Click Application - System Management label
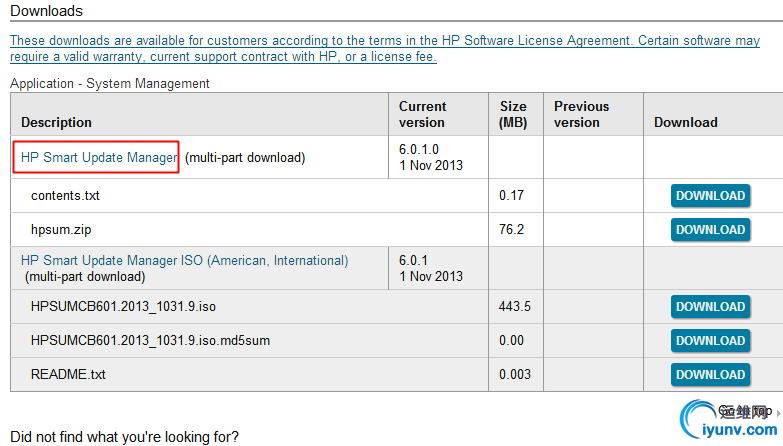This screenshot has height=446, width=783. (x=109, y=83)
